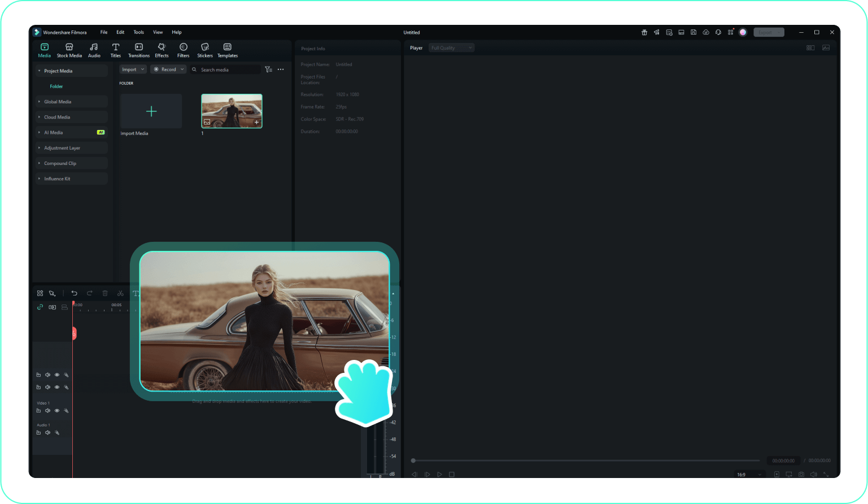Open the Stock Media tab

tap(69, 50)
